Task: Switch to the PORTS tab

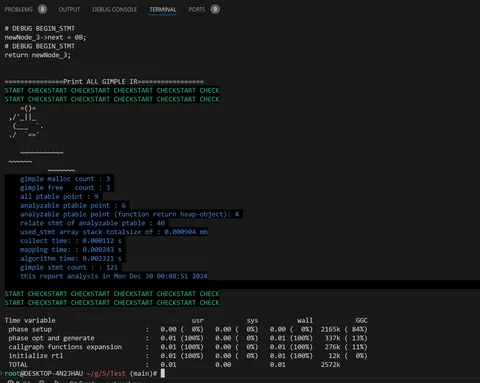Action: [197, 9]
